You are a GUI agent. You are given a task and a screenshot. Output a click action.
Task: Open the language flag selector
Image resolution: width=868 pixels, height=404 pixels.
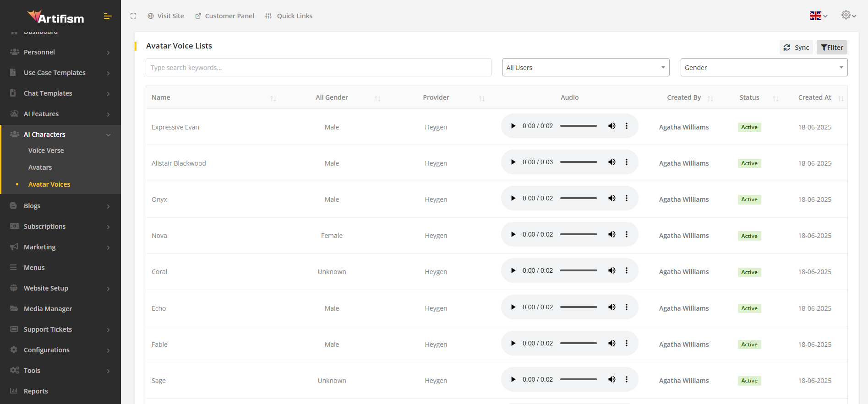point(818,16)
